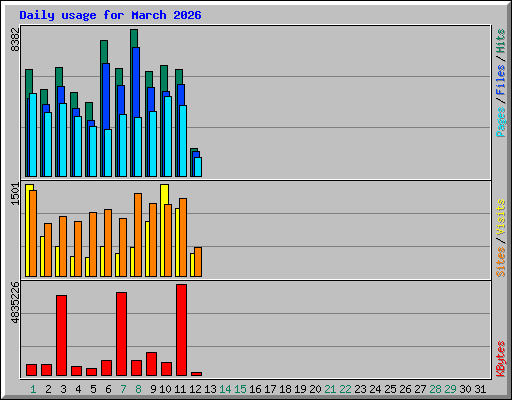Click the green 'Hits' legend label
The height and width of the screenshot is (400, 512).
point(501,41)
